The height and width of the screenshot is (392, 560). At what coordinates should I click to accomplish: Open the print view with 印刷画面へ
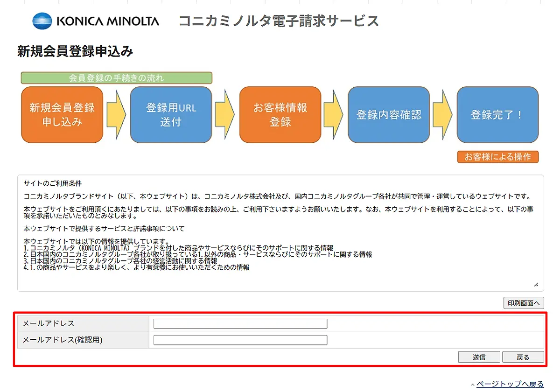(x=524, y=303)
